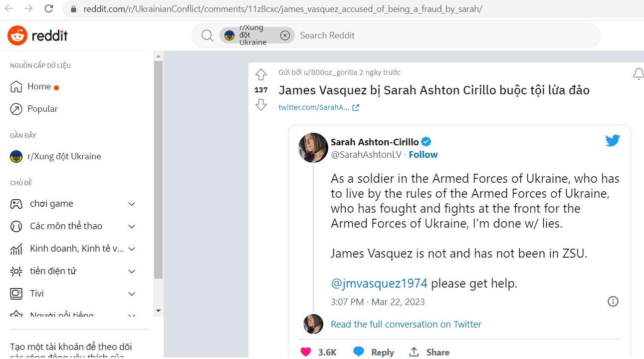Open the @jmvasquez1974 mention link
Screen dimensions: 644x359
click(x=379, y=284)
